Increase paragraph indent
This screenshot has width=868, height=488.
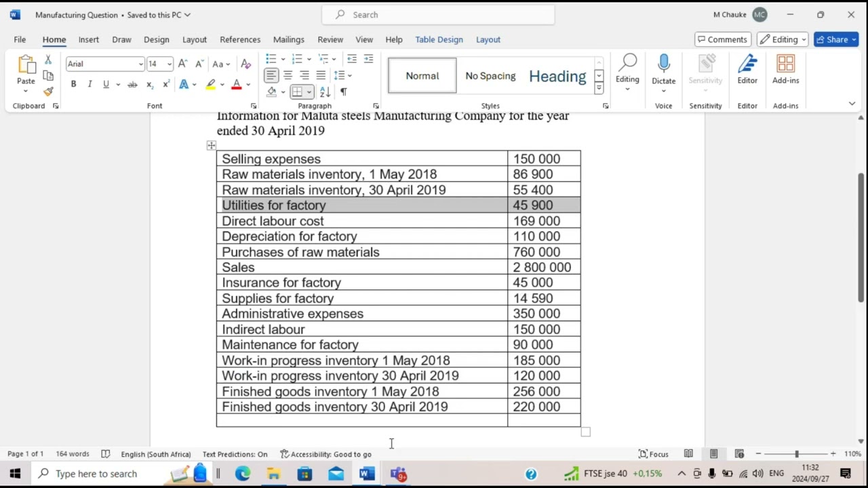(x=368, y=59)
